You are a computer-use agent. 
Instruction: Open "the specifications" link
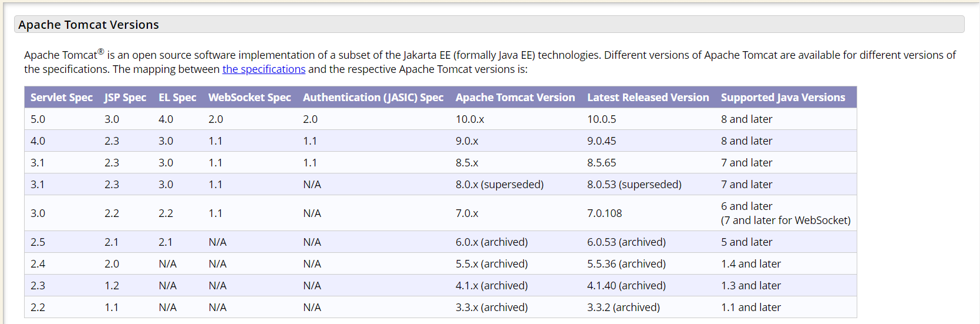click(264, 69)
